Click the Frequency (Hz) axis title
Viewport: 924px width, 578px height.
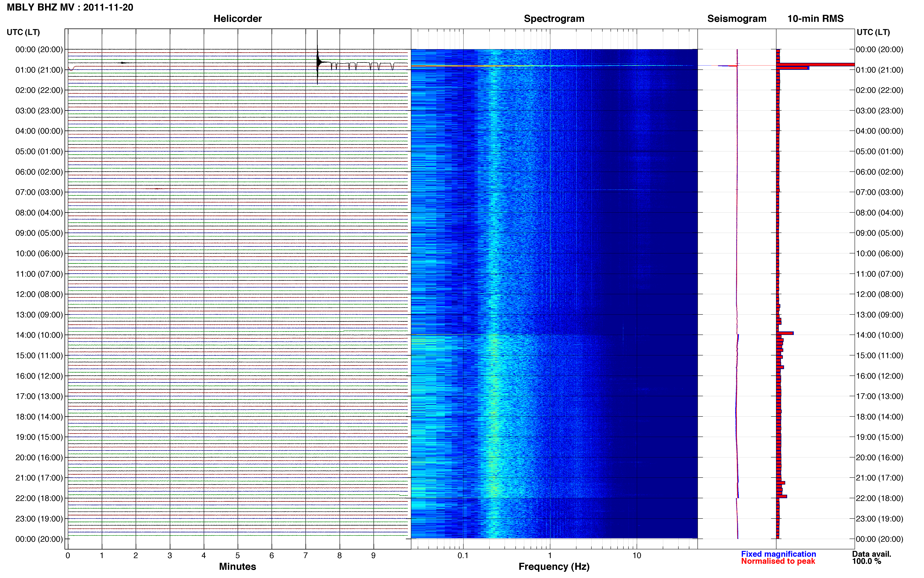click(x=554, y=566)
